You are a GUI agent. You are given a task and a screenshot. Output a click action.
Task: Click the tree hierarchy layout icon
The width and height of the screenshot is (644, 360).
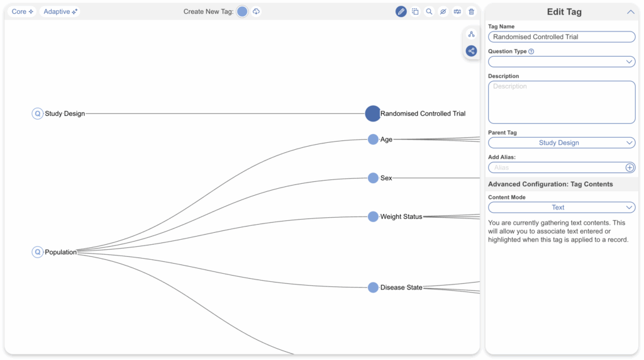coord(471,34)
